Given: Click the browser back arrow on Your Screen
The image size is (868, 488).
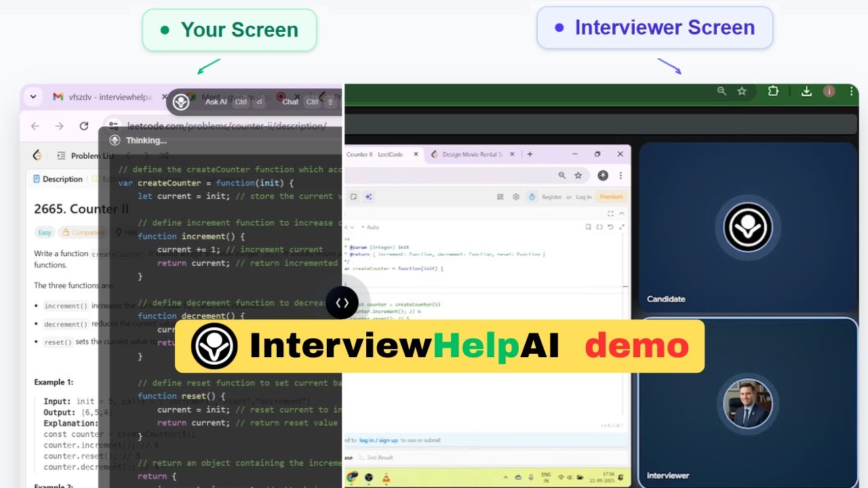Looking at the screenshot, I should [35, 126].
